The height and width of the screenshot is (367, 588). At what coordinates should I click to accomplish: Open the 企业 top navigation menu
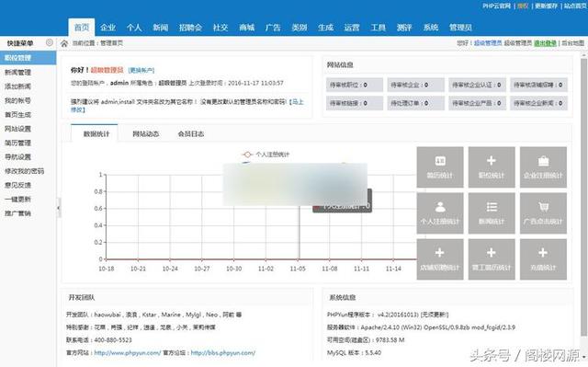(108, 28)
